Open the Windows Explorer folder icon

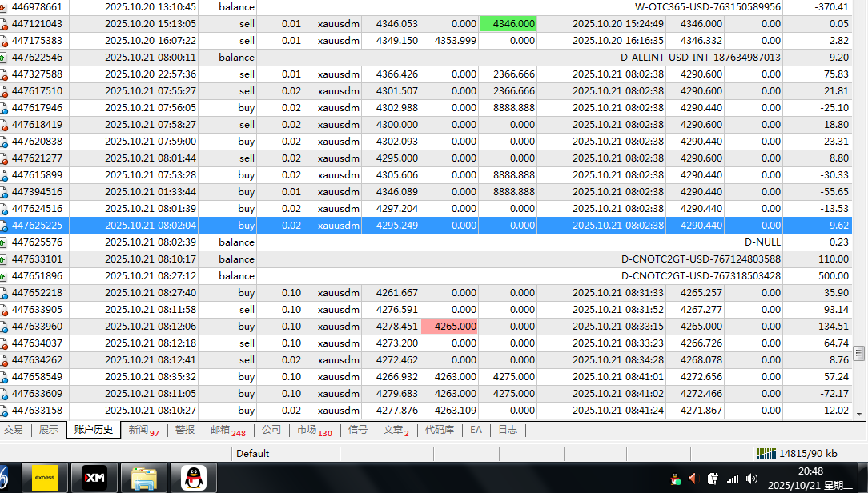tap(144, 478)
